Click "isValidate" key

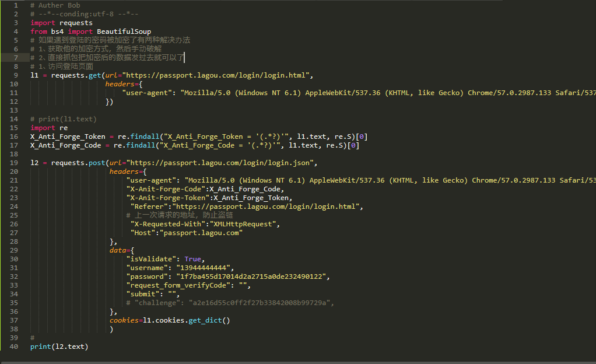[x=151, y=259]
